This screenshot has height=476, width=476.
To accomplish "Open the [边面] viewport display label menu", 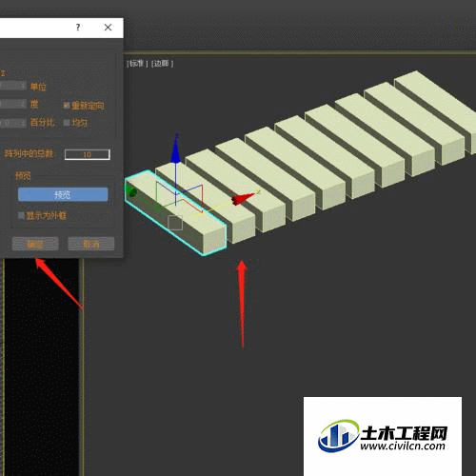I will point(162,64).
